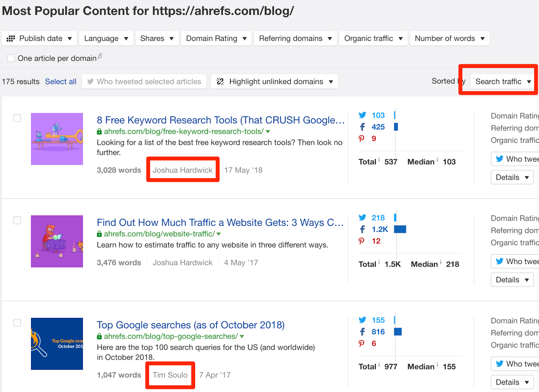Open Details dropdown for website traffic article
This screenshot has height=392, width=539.
click(x=512, y=280)
